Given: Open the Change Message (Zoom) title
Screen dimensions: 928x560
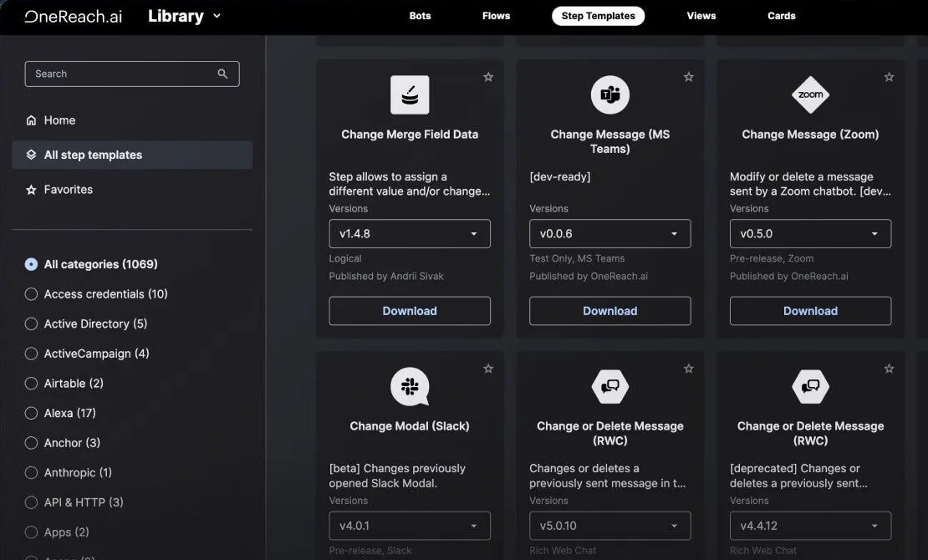Looking at the screenshot, I should coord(811,135).
